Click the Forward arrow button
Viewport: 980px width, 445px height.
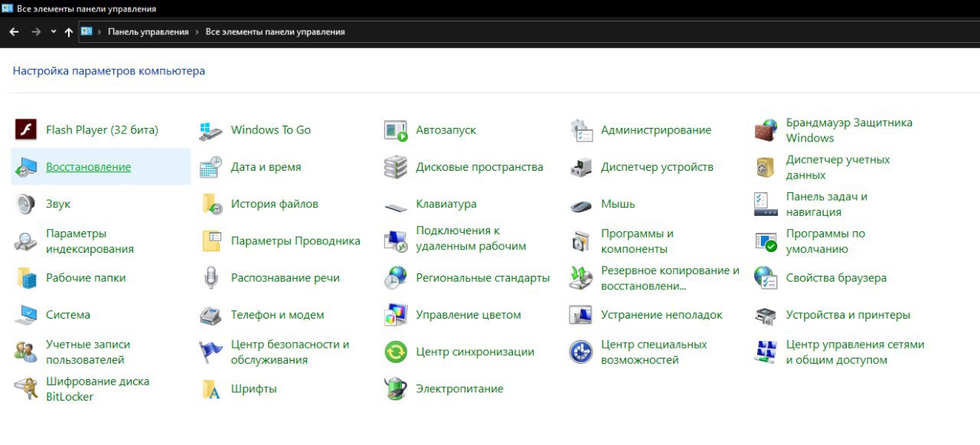tap(35, 32)
